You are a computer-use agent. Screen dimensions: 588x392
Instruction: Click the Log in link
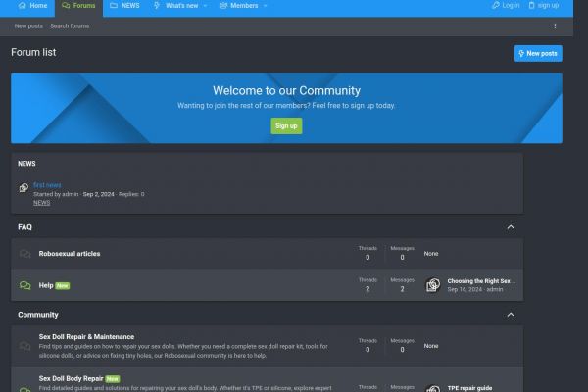(x=506, y=5)
